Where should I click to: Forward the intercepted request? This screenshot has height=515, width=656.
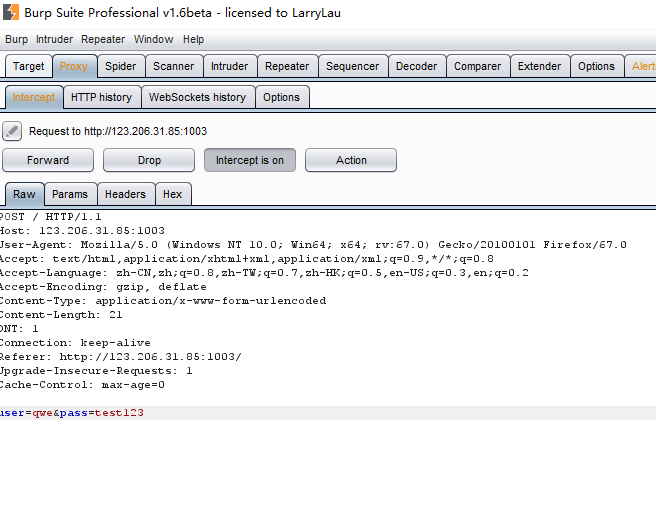pyautogui.click(x=48, y=160)
